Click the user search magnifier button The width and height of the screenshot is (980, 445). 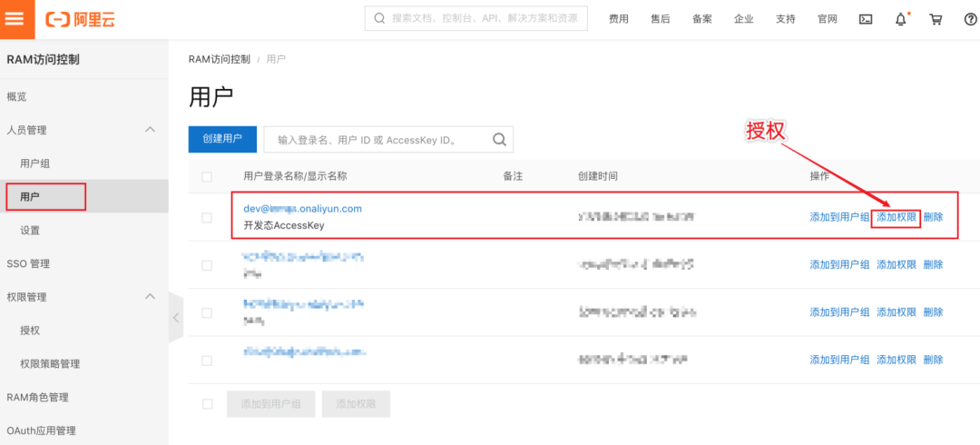(499, 139)
